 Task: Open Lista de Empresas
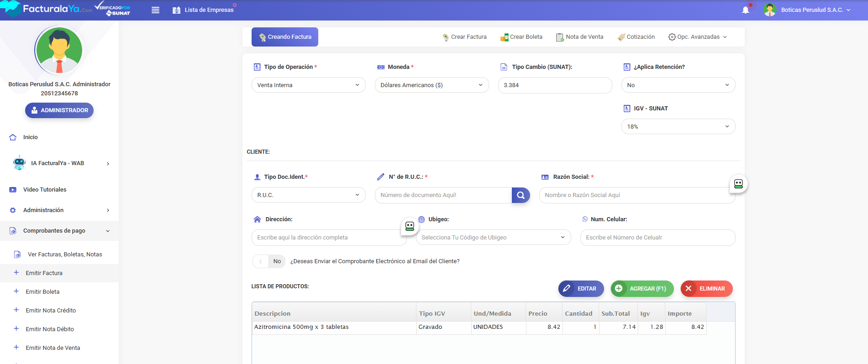(x=204, y=10)
